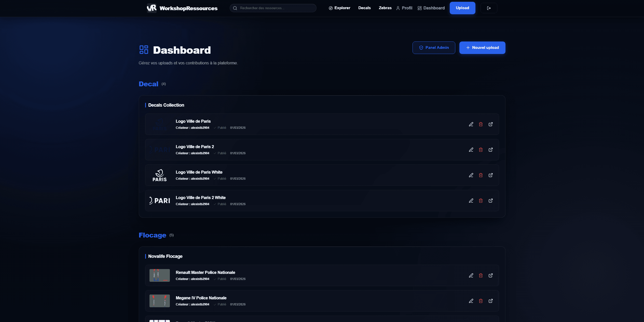Image resolution: width=644 pixels, height=322 pixels.
Task: Go to Decals in navigation
Action: (364, 8)
